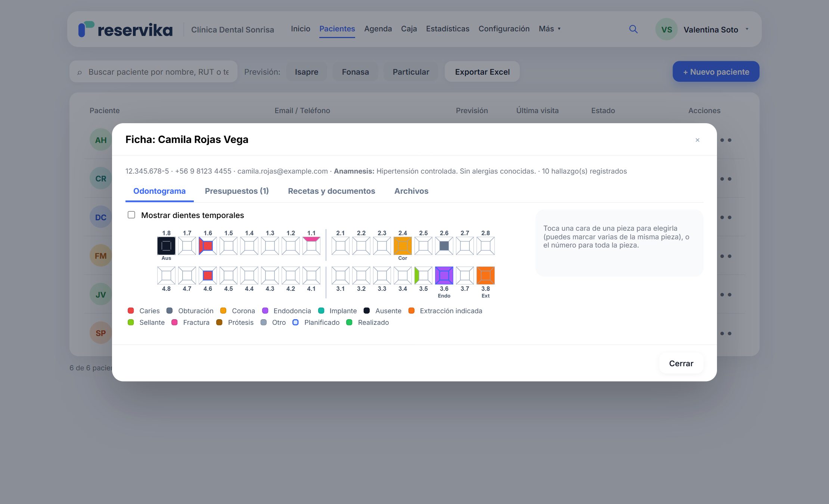829x504 pixels.
Task: Select tooth 3.8 marked for extraction
Action: click(x=485, y=276)
